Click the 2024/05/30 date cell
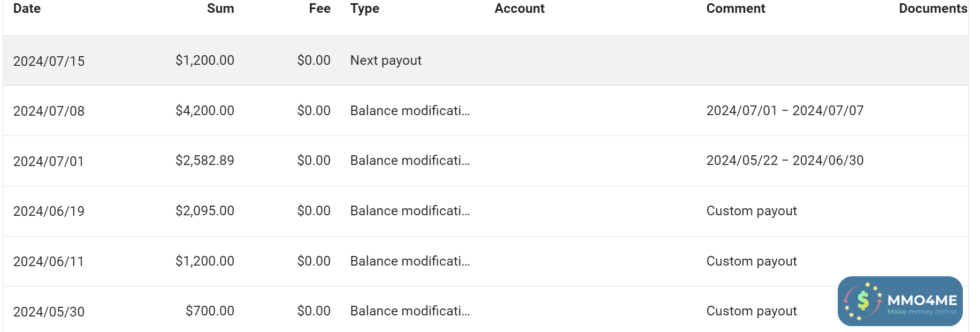The image size is (980, 332). [x=49, y=312]
